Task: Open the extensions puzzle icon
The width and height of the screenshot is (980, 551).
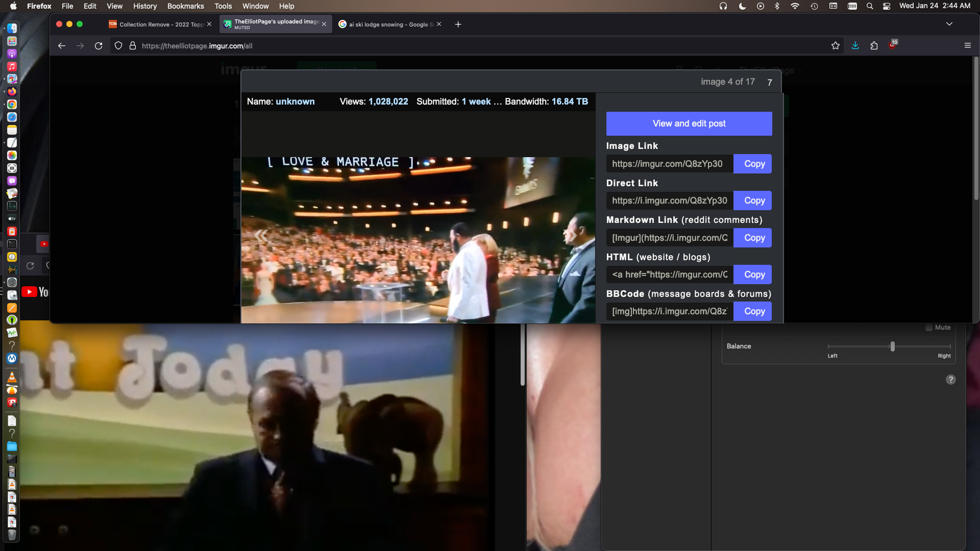Action: 874,46
